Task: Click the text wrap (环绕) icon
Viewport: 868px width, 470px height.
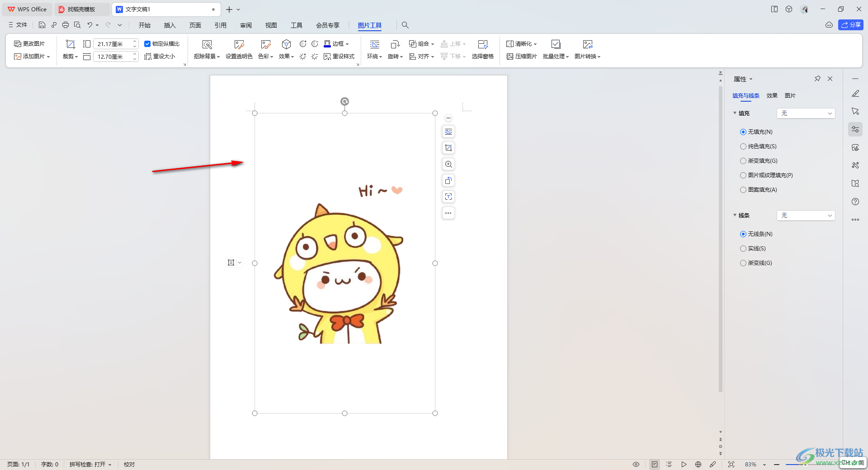Action: point(375,44)
